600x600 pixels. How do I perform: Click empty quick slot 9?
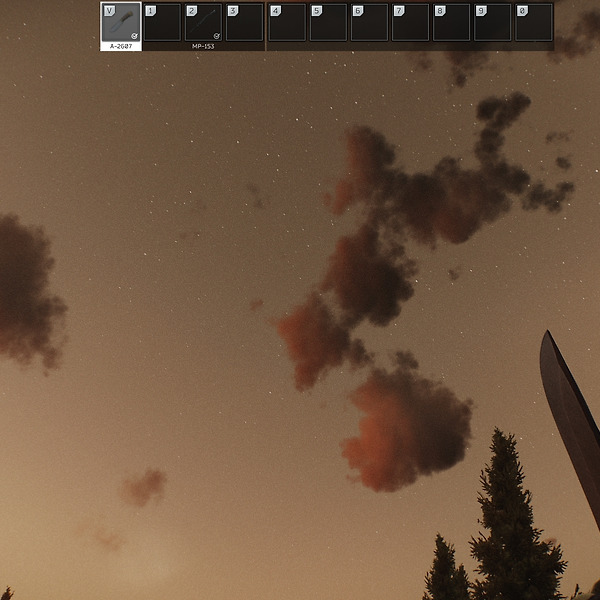click(x=492, y=22)
